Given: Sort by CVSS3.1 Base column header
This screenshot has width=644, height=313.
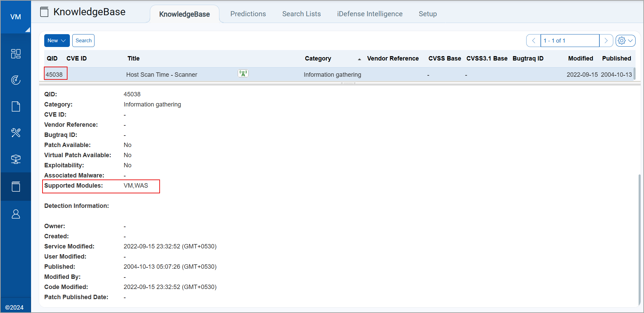Looking at the screenshot, I should pyautogui.click(x=487, y=58).
